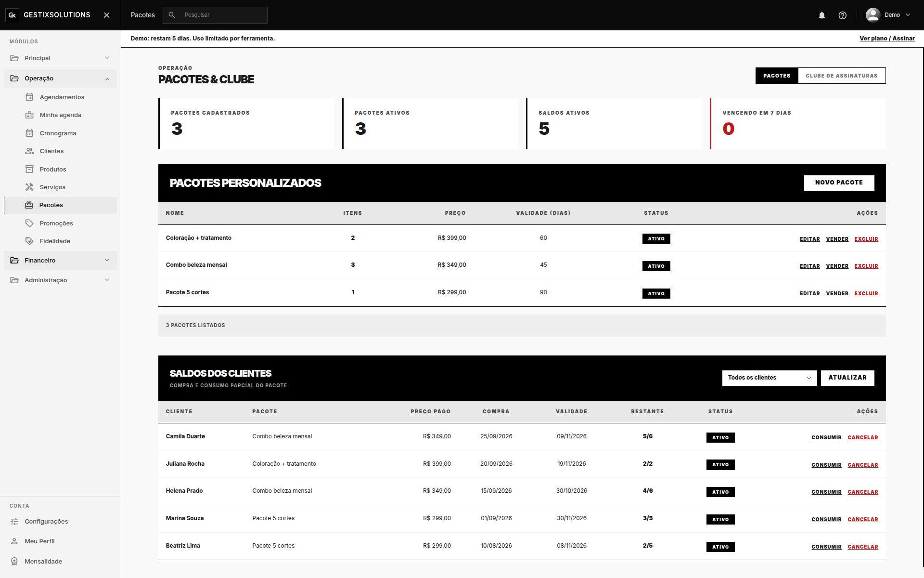This screenshot has height=578, width=924.
Task: Click Marina Souza client name
Action: tap(185, 518)
